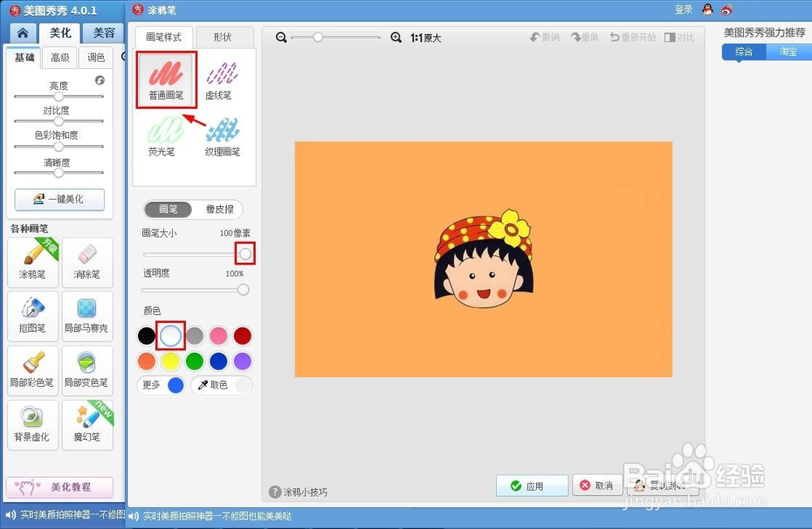Select the orange color swatch

click(146, 361)
